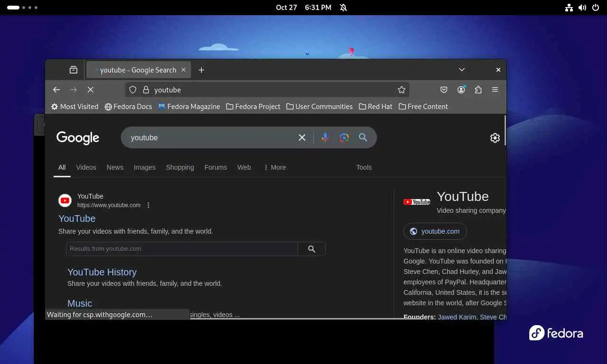
Task: Focus the URL bar showing youtube
Action: (267, 90)
